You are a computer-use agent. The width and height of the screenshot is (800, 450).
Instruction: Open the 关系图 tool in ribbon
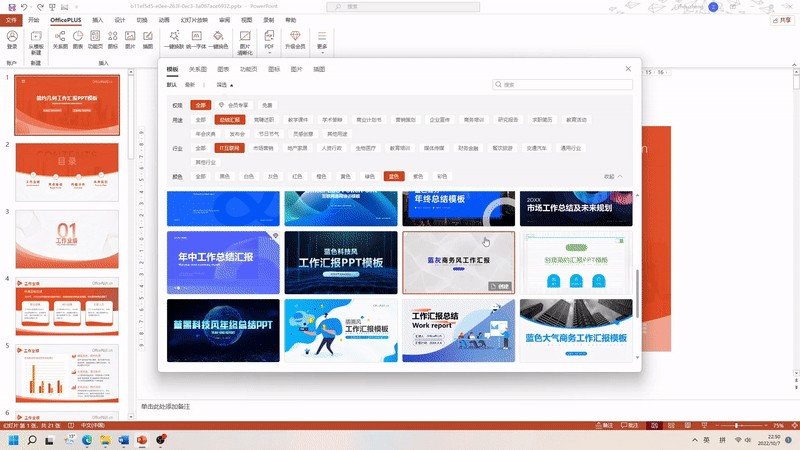point(60,39)
